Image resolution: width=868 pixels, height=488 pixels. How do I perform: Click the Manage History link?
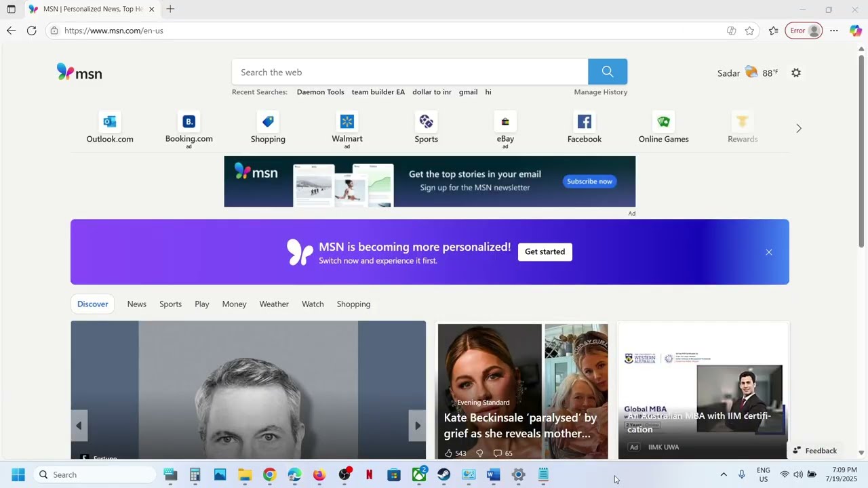pyautogui.click(x=601, y=92)
